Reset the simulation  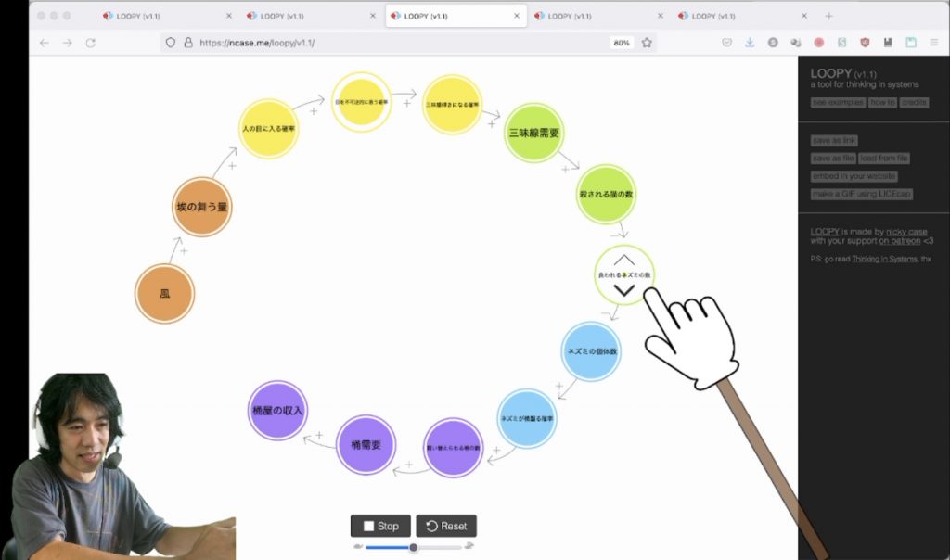click(446, 526)
